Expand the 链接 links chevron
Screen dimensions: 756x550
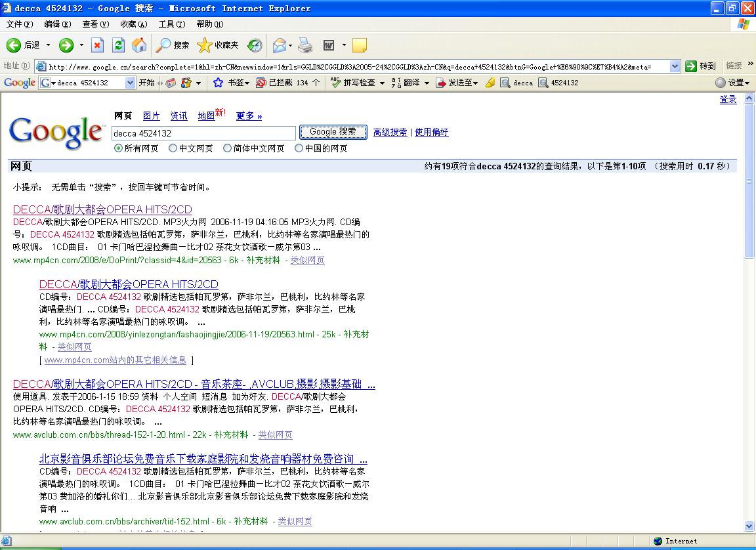750,64
